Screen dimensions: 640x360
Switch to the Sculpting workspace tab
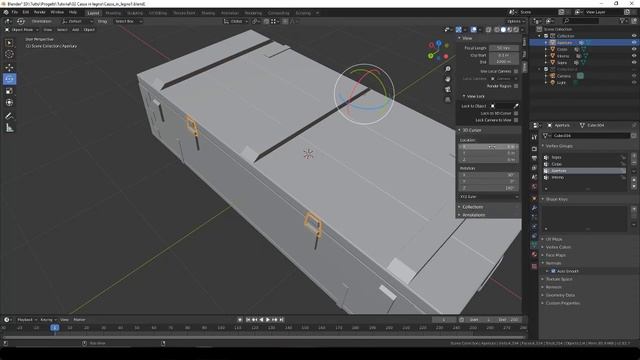(x=135, y=13)
